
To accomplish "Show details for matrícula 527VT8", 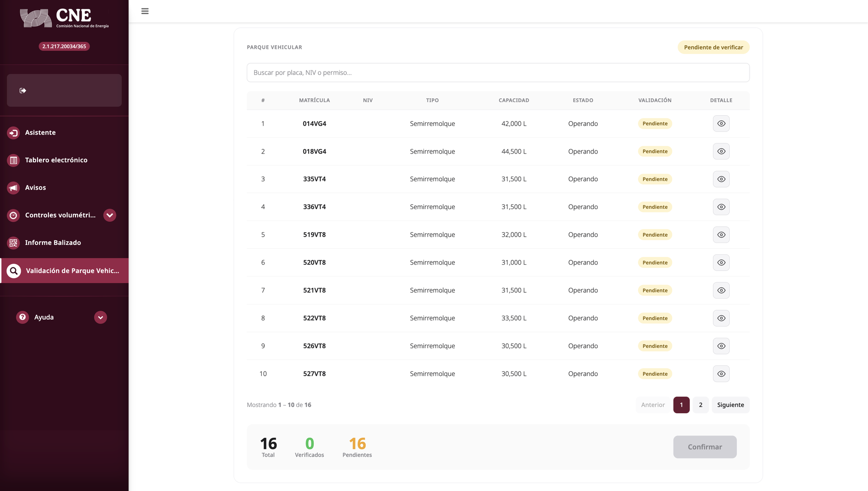I will pyautogui.click(x=721, y=374).
